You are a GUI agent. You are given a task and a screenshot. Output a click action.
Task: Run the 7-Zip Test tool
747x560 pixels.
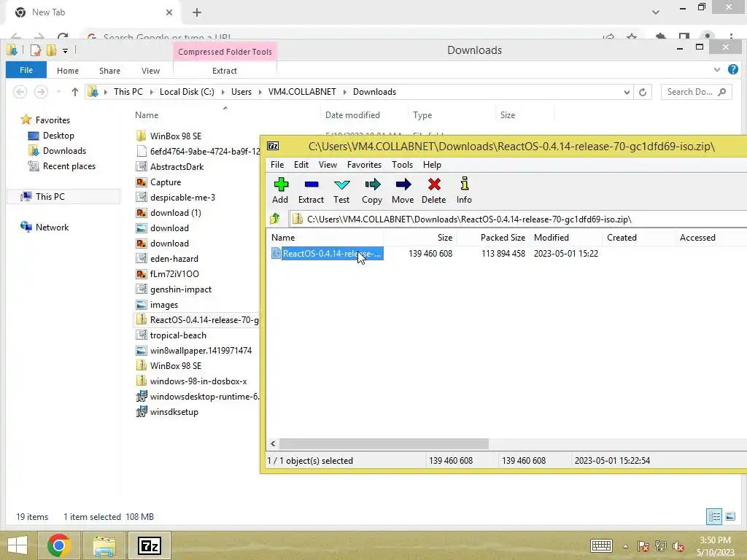(341, 190)
